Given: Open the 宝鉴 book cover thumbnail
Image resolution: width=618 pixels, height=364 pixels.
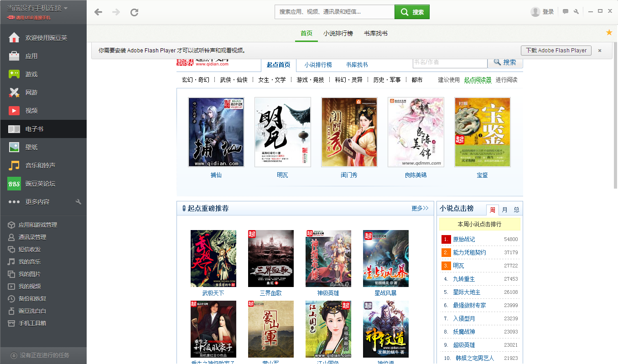Looking at the screenshot, I should pos(482,132).
